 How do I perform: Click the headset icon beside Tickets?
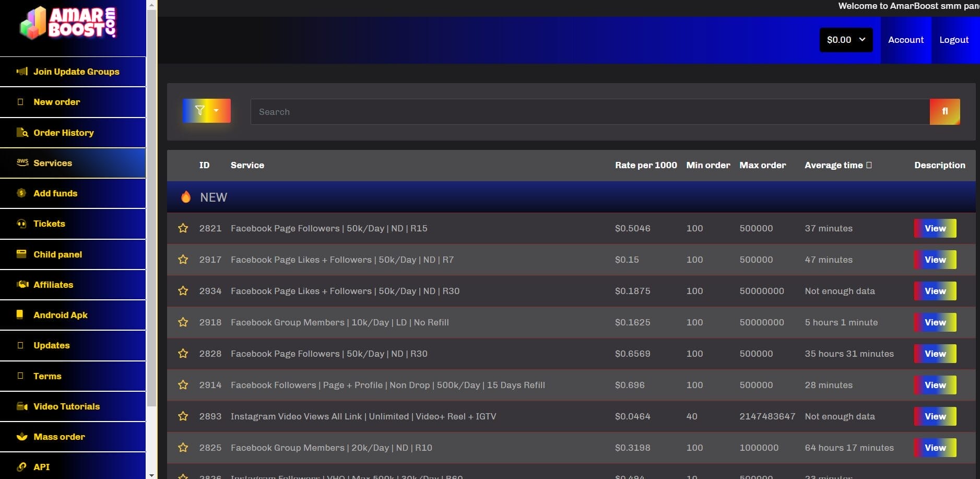tap(21, 224)
